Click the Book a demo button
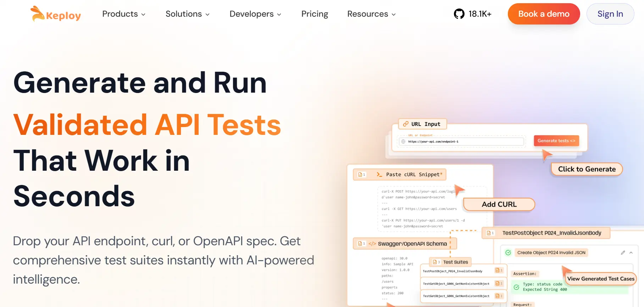The image size is (644, 307). pos(544,14)
